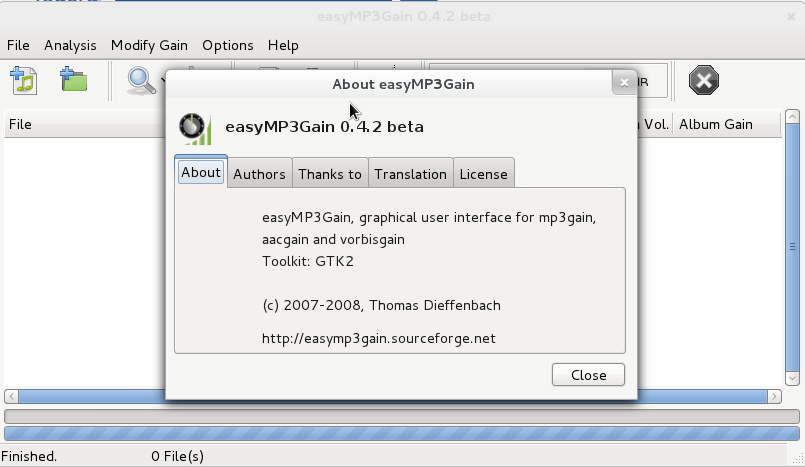Click the Add Folder green folder icon
Screen dimensions: 805x467
coord(73,80)
